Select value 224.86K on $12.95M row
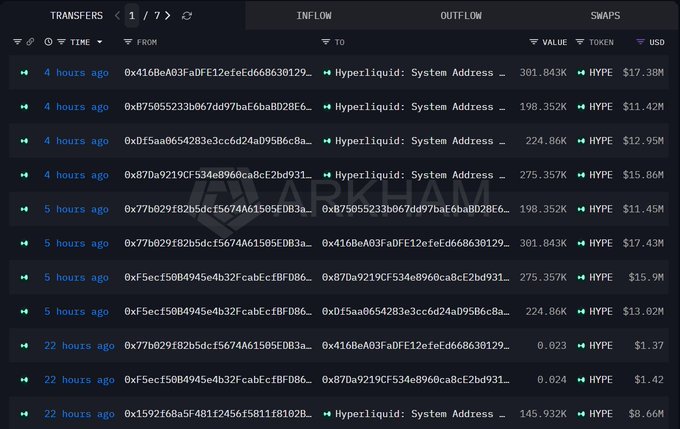This screenshot has height=429, width=680. (x=546, y=141)
